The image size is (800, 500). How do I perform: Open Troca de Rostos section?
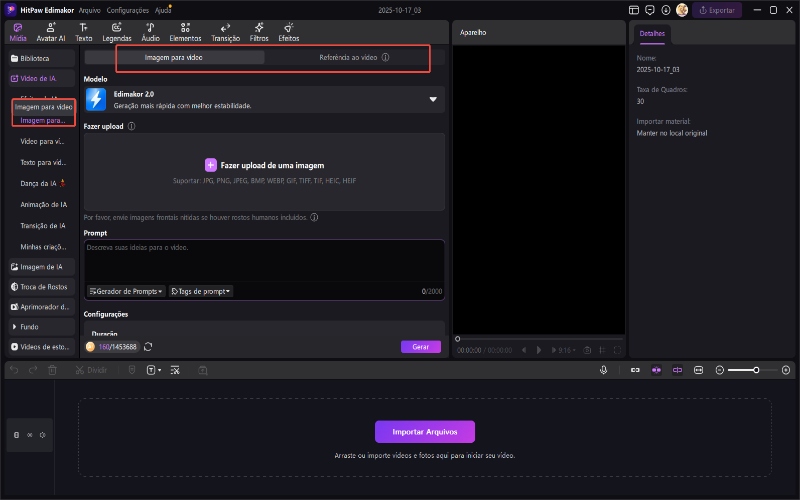click(42, 287)
